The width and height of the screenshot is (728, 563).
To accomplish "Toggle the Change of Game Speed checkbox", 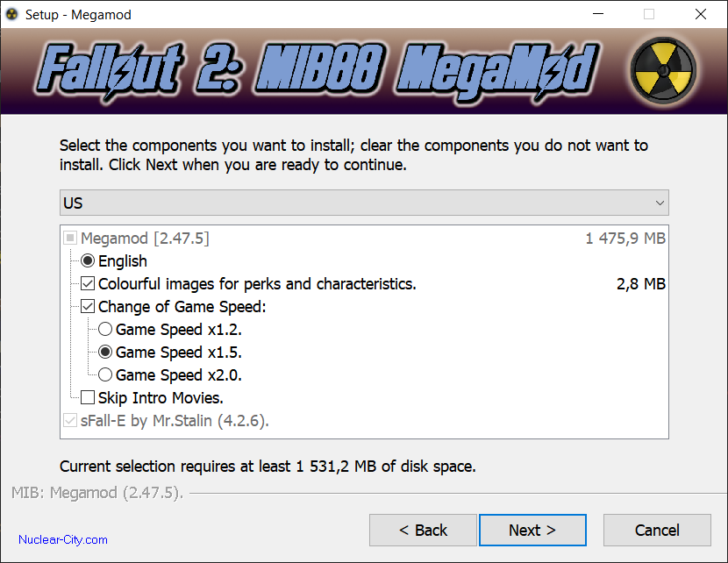I will click(x=88, y=306).
